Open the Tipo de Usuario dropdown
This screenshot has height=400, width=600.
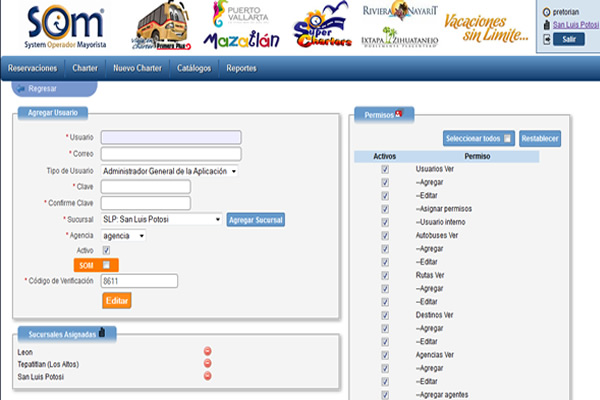(170, 171)
